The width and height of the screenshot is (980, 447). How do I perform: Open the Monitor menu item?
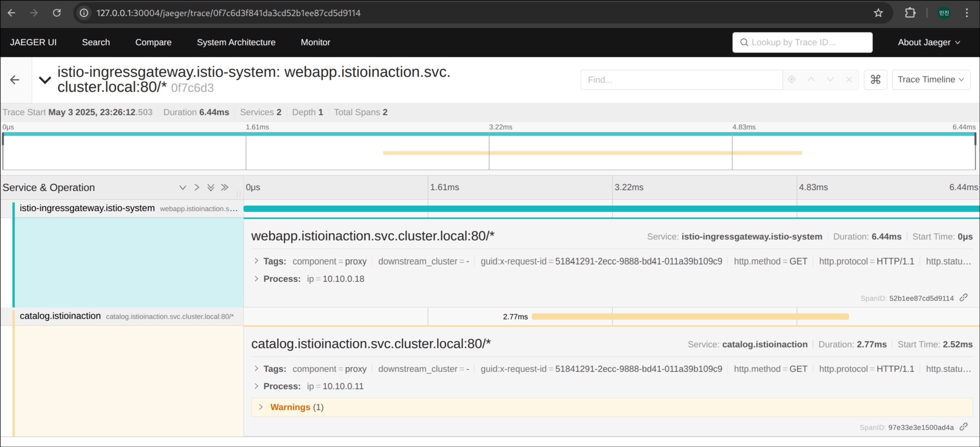(x=315, y=42)
